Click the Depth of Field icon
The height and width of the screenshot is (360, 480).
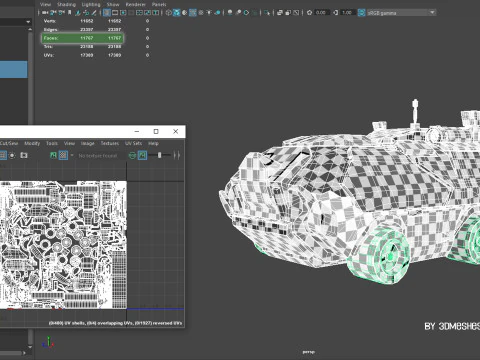click(255, 13)
